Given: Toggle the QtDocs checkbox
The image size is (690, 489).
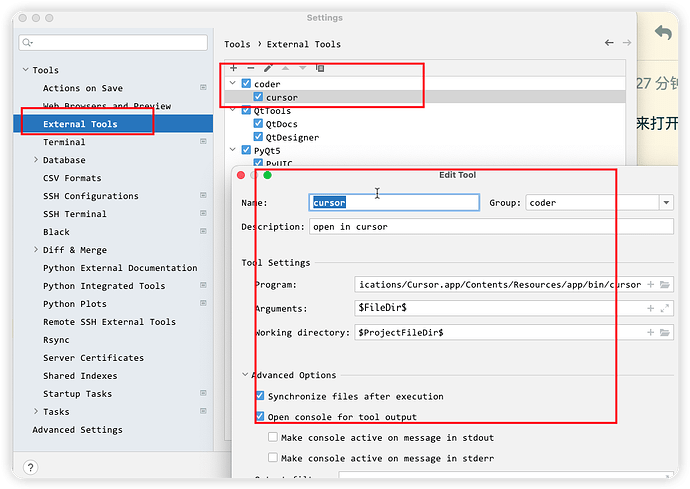Looking at the screenshot, I should pos(258,124).
